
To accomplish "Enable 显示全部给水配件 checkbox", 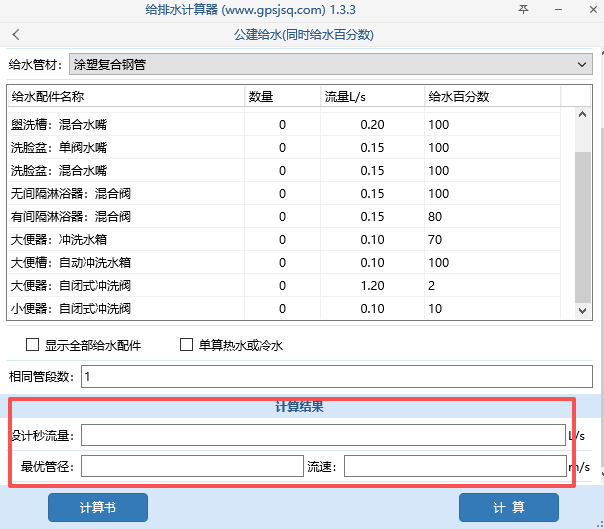I will 32,345.
